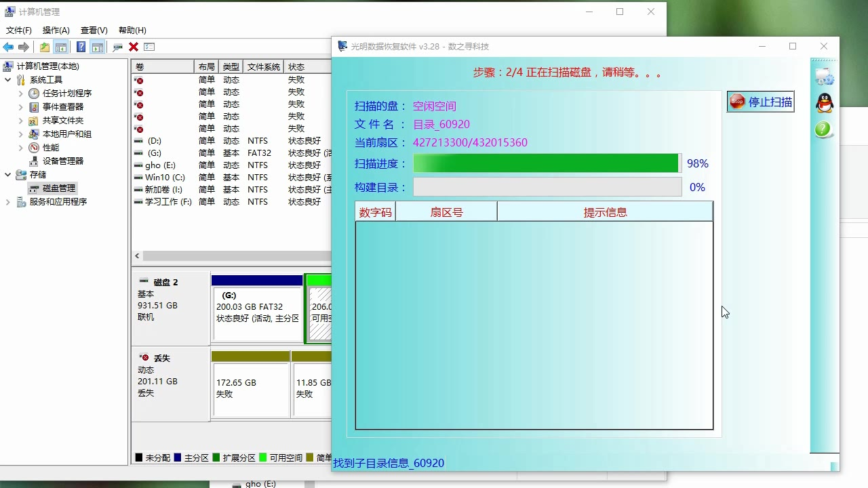Collapse the 系统工具 tree node
The image size is (868, 488).
pyautogui.click(x=8, y=80)
